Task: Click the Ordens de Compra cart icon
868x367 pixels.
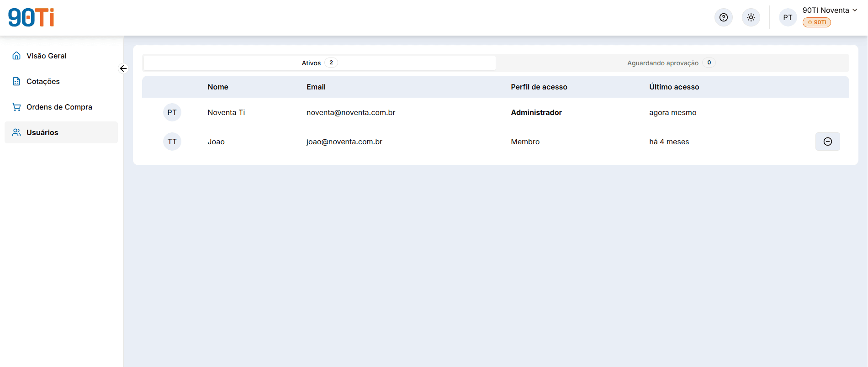Action: click(x=16, y=107)
